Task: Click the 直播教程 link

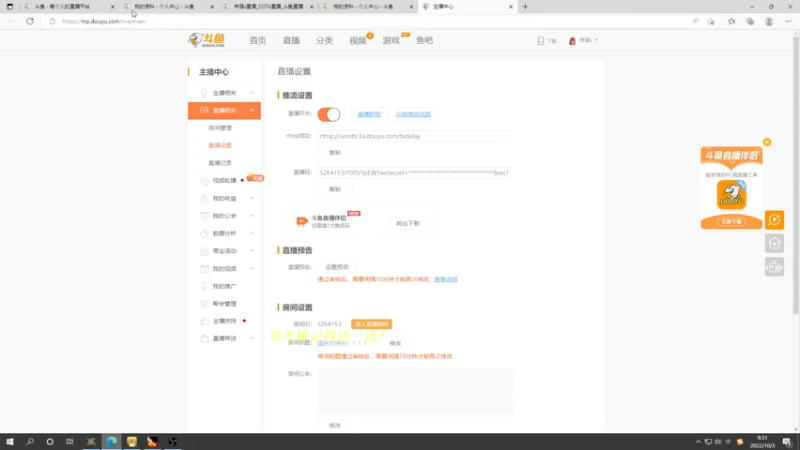Action: (369, 114)
